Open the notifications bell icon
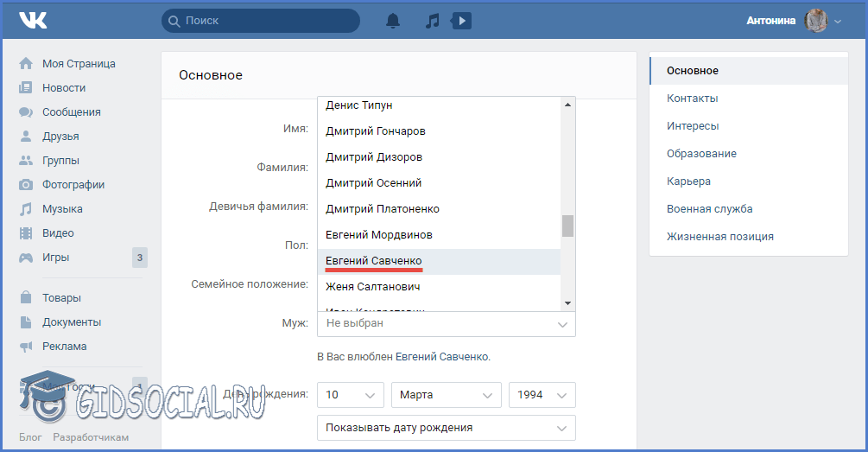The image size is (868, 452). coord(393,21)
